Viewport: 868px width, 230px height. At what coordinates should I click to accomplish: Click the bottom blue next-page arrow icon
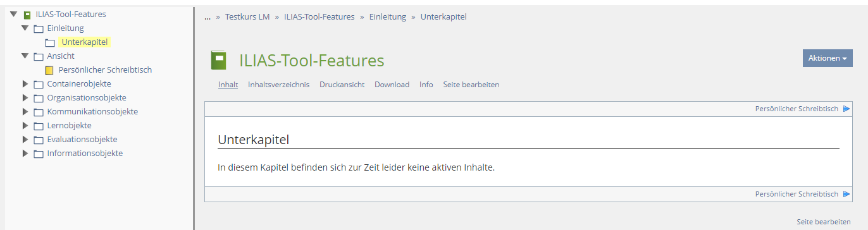click(846, 194)
